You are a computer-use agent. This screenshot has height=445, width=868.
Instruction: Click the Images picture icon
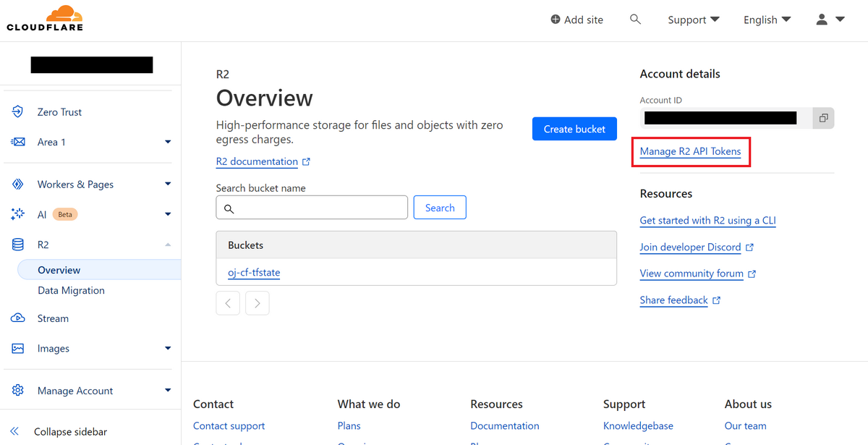(18, 348)
